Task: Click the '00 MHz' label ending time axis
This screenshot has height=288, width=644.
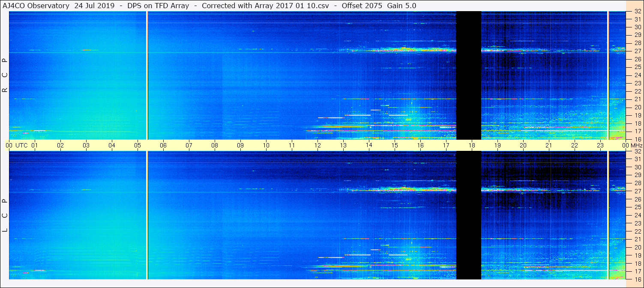Action: 632,145
